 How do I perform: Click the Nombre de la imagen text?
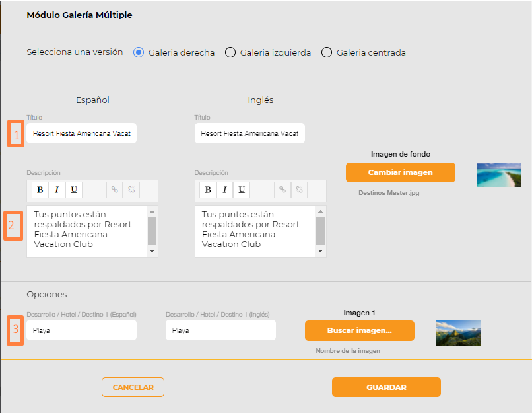348,350
